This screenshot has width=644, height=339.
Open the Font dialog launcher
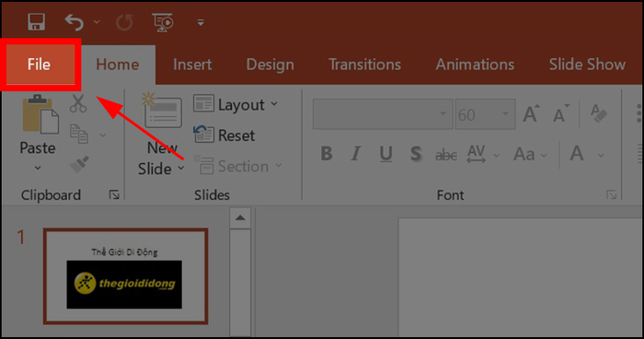(x=611, y=194)
